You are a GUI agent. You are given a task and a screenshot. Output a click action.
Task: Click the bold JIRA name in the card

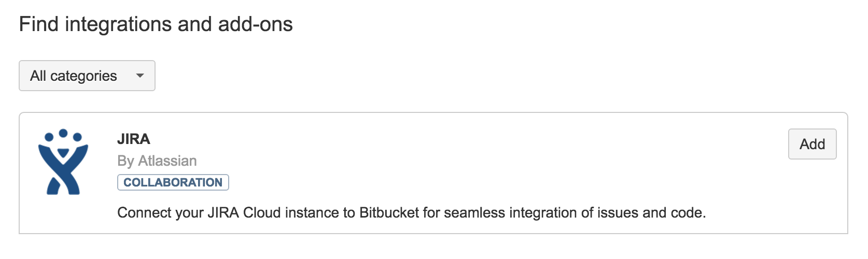[134, 139]
